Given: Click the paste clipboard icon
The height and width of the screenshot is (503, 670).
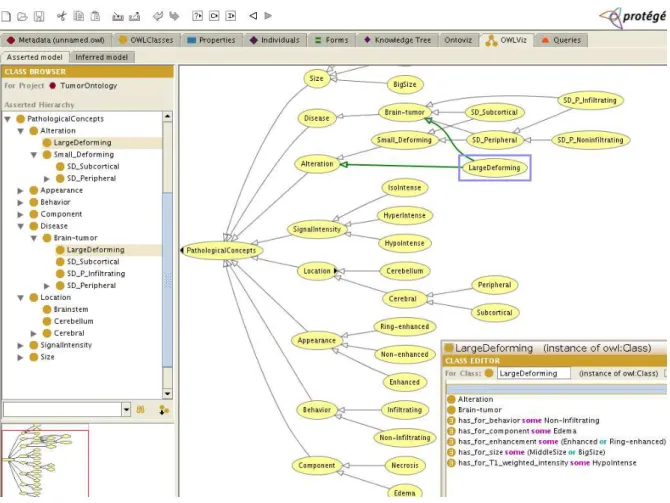Looking at the screenshot, I should click(x=95, y=16).
